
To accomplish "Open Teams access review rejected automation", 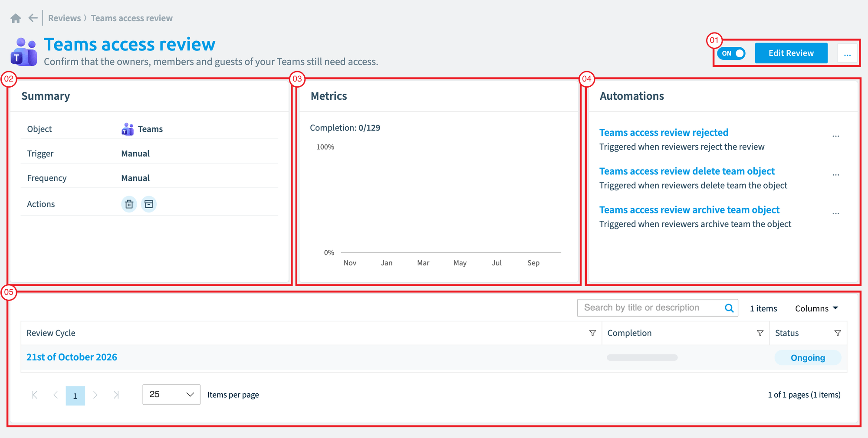I will click(664, 132).
